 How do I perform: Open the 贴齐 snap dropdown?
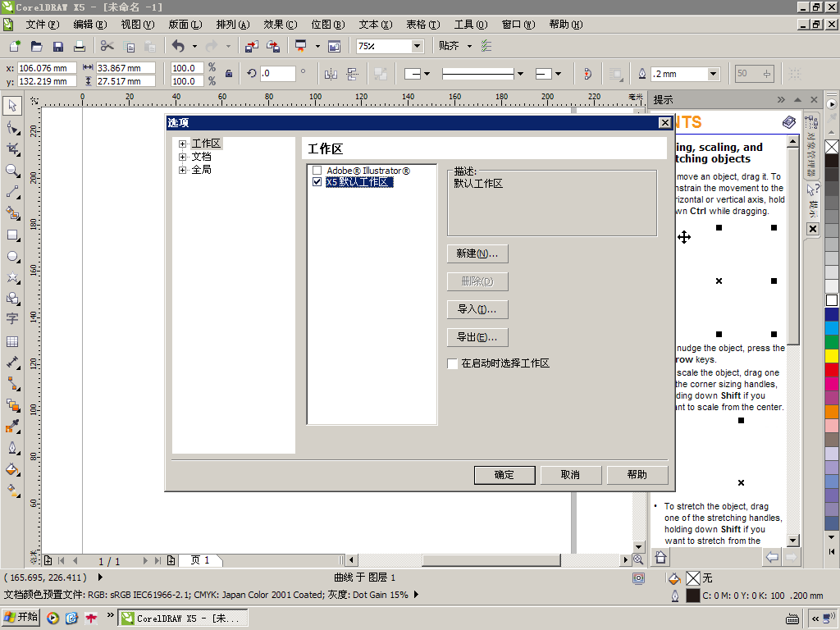(470, 46)
